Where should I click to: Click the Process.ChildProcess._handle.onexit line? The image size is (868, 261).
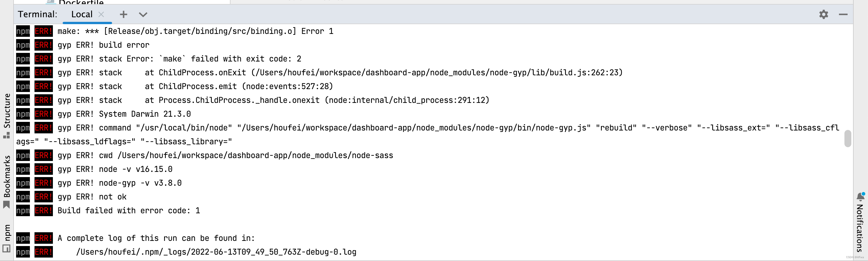tap(273, 100)
